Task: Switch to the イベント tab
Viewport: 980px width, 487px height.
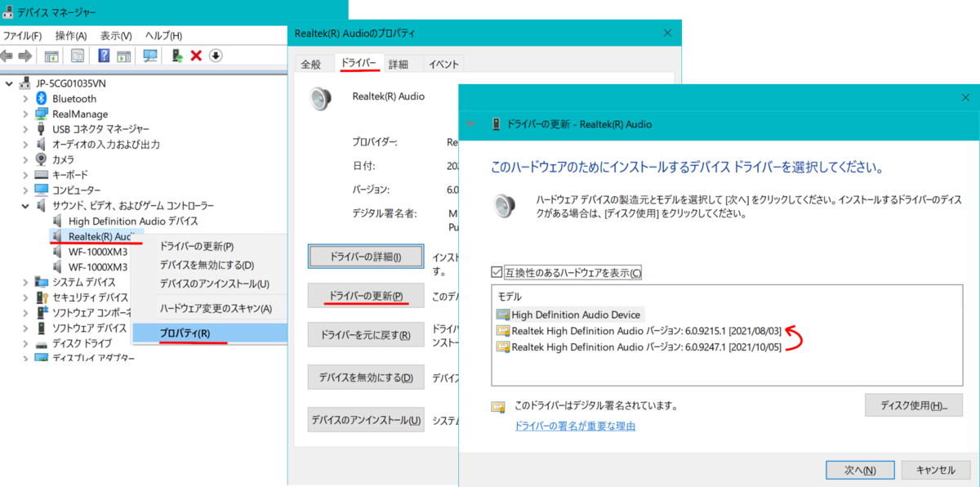Action: tap(443, 64)
